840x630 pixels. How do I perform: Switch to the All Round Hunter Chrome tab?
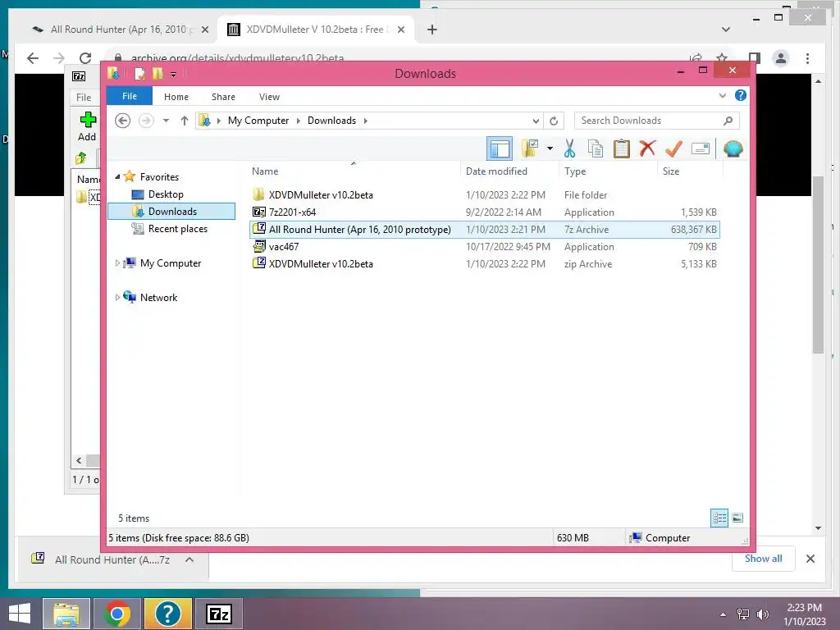(x=118, y=30)
